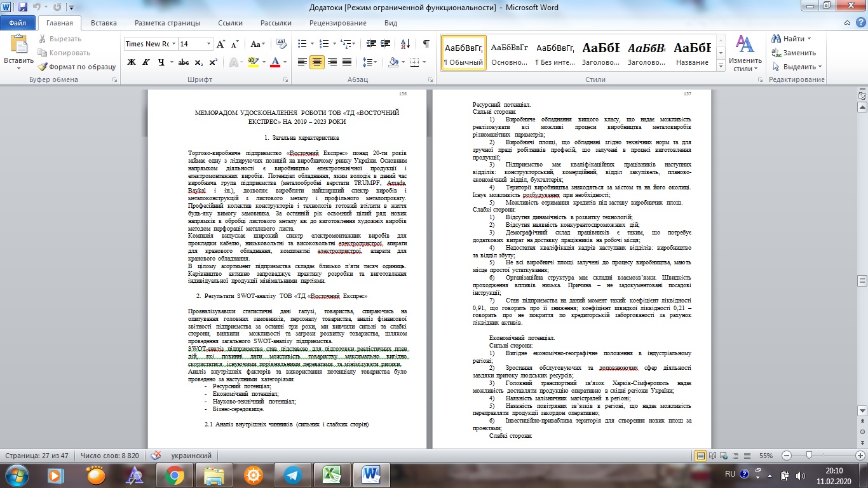Justify text with the justify icon
The height and width of the screenshot is (488, 868).
pyautogui.click(x=347, y=62)
